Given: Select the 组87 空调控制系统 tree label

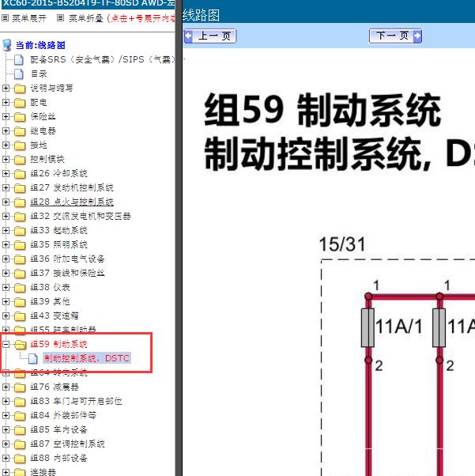Looking at the screenshot, I should (68, 444).
